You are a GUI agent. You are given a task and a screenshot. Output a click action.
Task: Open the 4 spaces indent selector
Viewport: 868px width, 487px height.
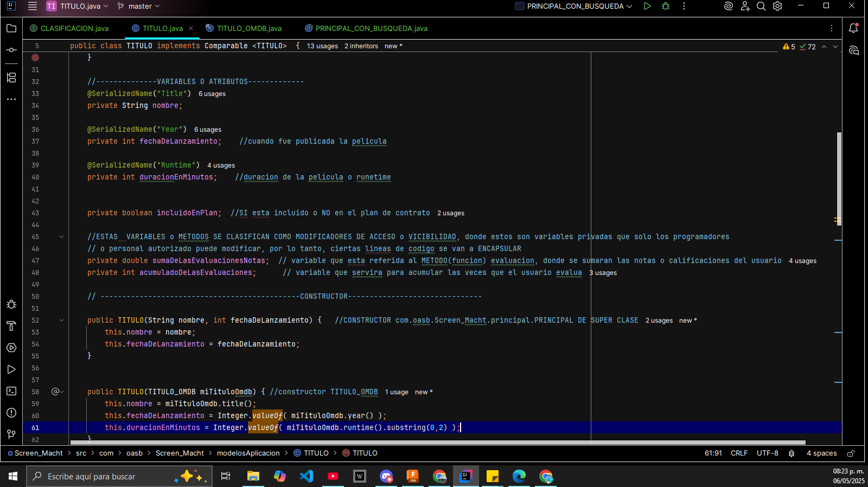[821, 453]
